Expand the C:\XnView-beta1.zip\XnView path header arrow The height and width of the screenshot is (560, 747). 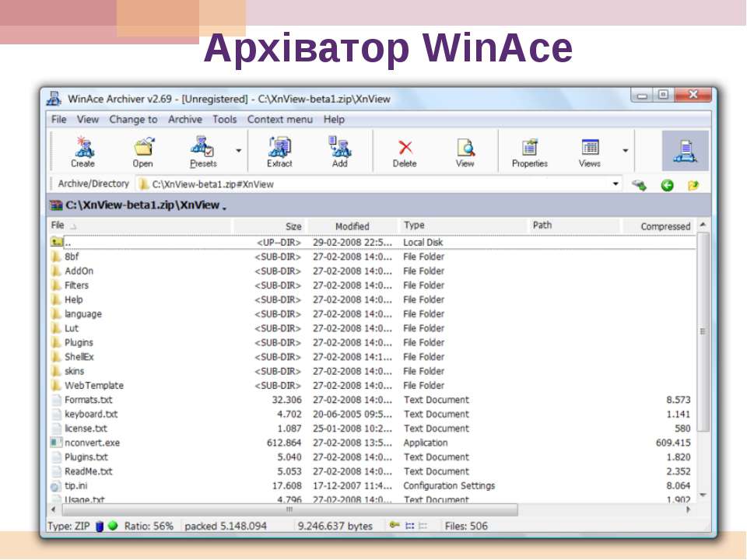pyautogui.click(x=224, y=208)
